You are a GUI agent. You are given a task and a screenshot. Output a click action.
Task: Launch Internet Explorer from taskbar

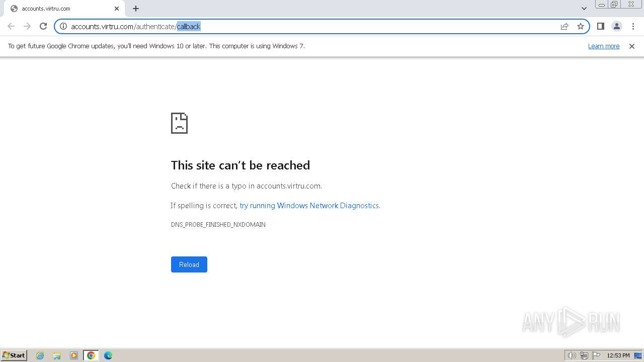pyautogui.click(x=40, y=355)
